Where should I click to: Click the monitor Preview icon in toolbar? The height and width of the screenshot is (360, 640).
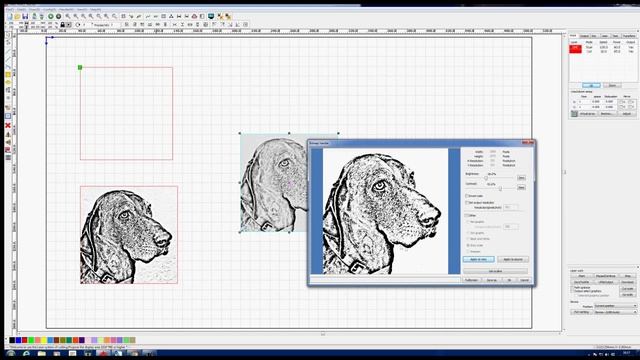[211, 16]
